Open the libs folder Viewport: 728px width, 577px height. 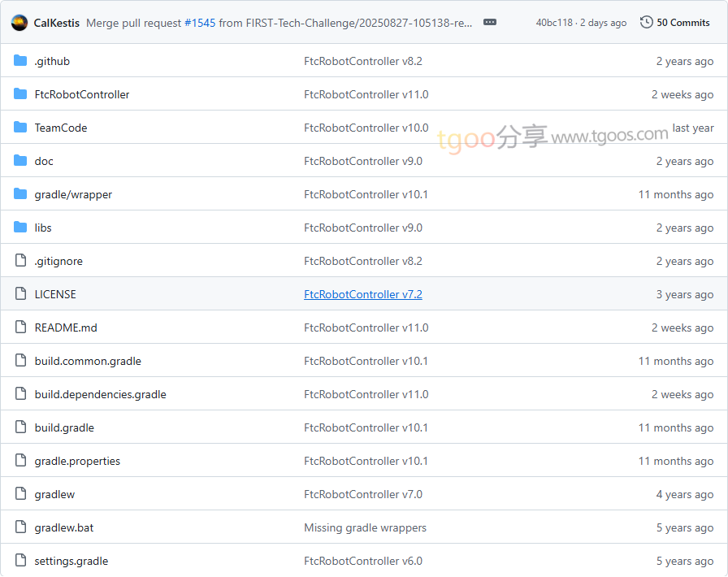[43, 228]
